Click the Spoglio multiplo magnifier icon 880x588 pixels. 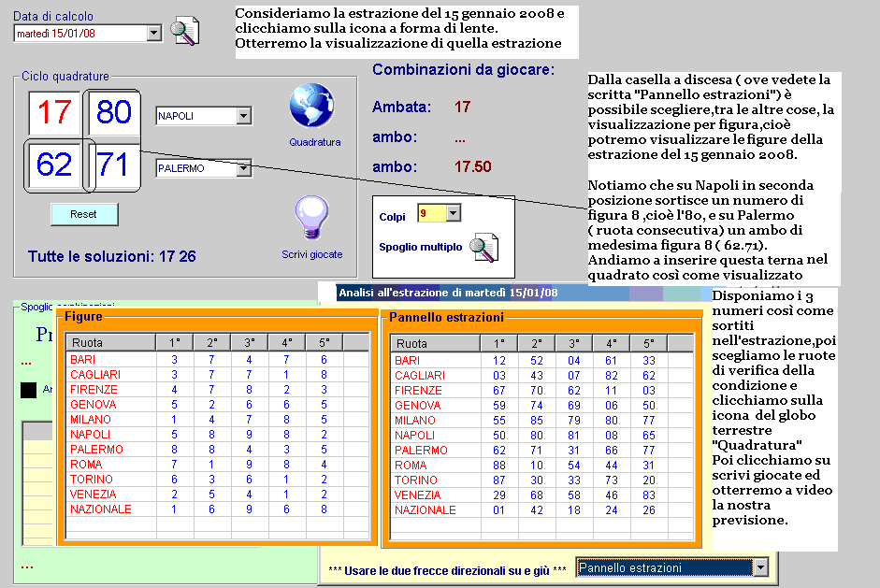tap(483, 248)
